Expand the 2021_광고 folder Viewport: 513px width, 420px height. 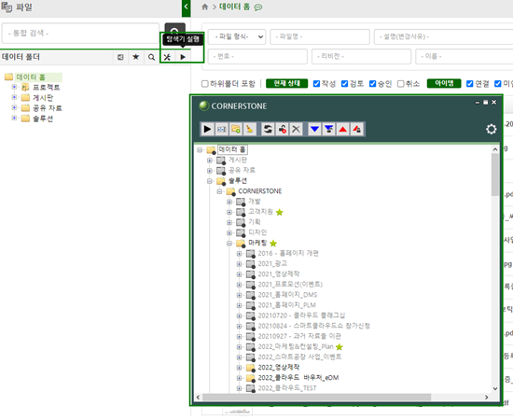tap(239, 264)
